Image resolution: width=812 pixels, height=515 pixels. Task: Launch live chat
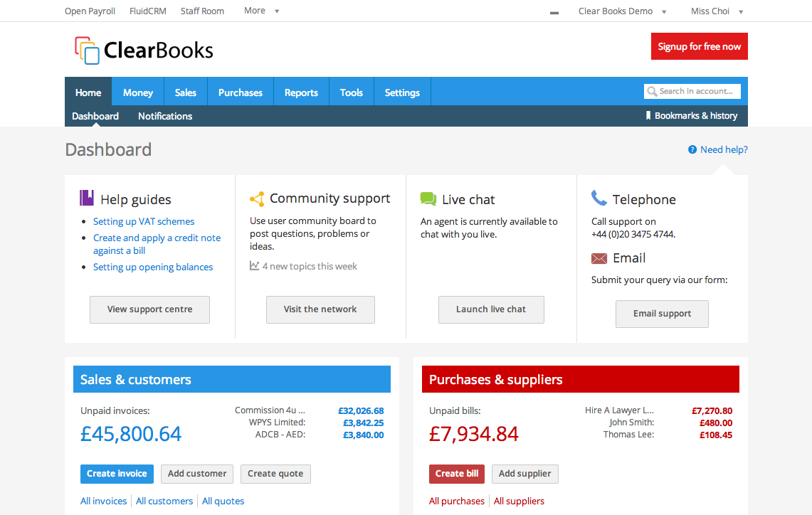(491, 309)
